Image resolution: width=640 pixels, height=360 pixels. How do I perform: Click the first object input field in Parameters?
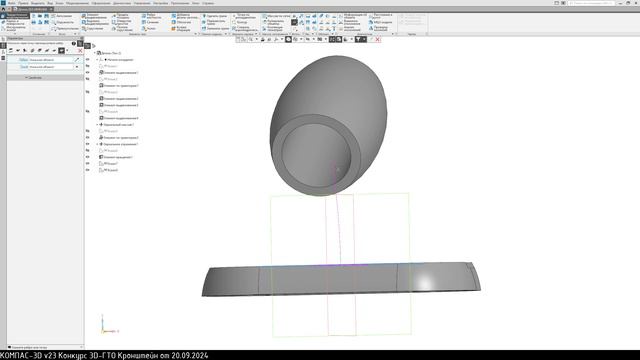[51, 60]
